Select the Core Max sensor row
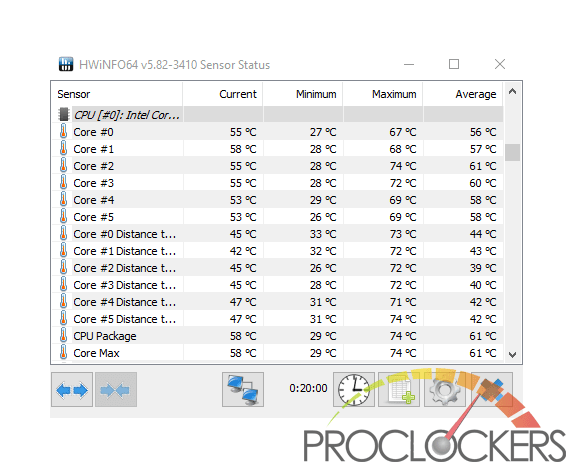Screen dimensions: 573x468 [277, 353]
